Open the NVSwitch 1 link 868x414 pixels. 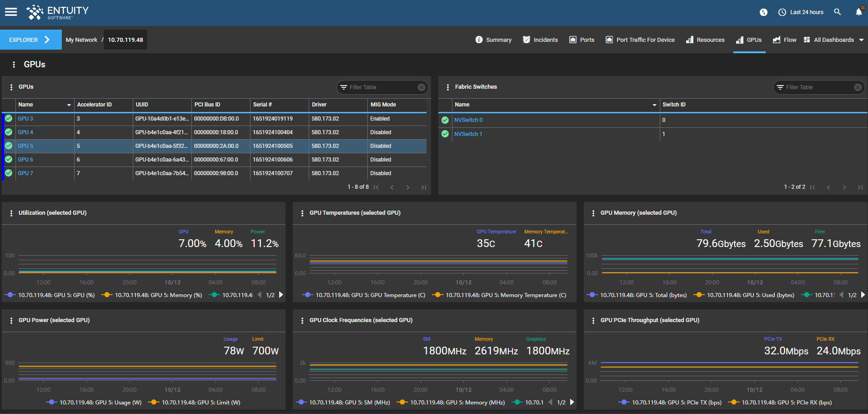[468, 134]
